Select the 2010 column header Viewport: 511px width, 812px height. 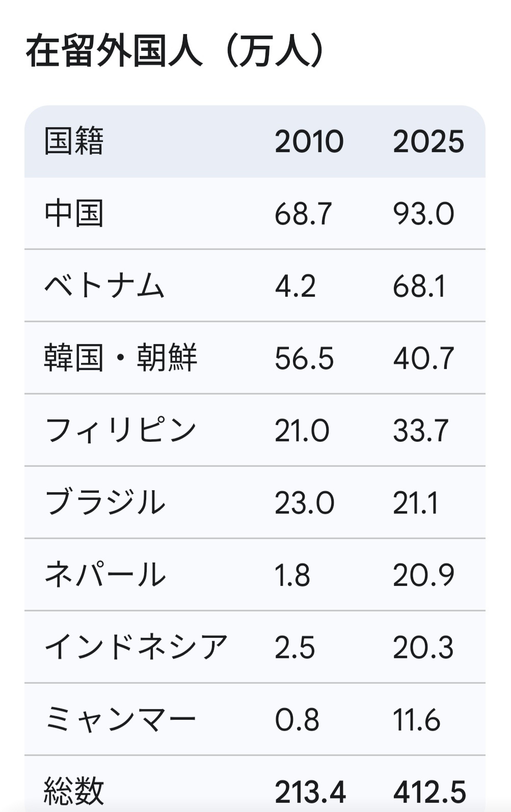pos(309,142)
